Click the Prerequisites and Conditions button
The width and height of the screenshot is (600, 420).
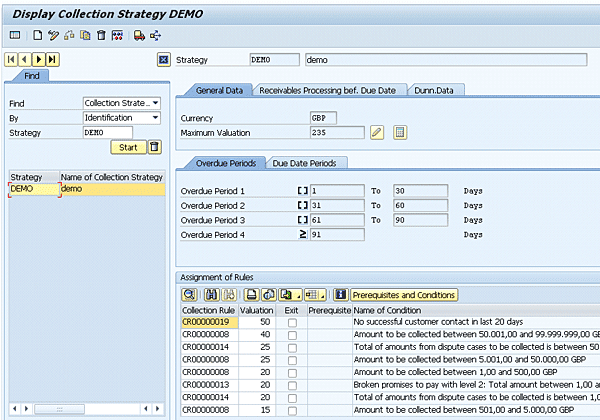403,294
